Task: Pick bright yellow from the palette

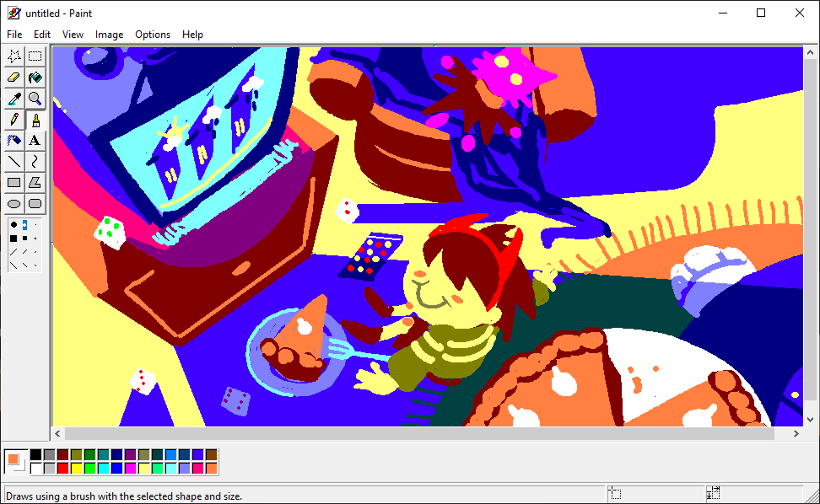Action: 77,469
